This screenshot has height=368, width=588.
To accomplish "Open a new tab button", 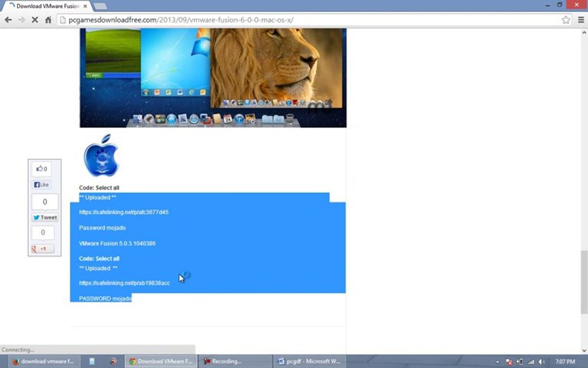I will pos(100,6).
